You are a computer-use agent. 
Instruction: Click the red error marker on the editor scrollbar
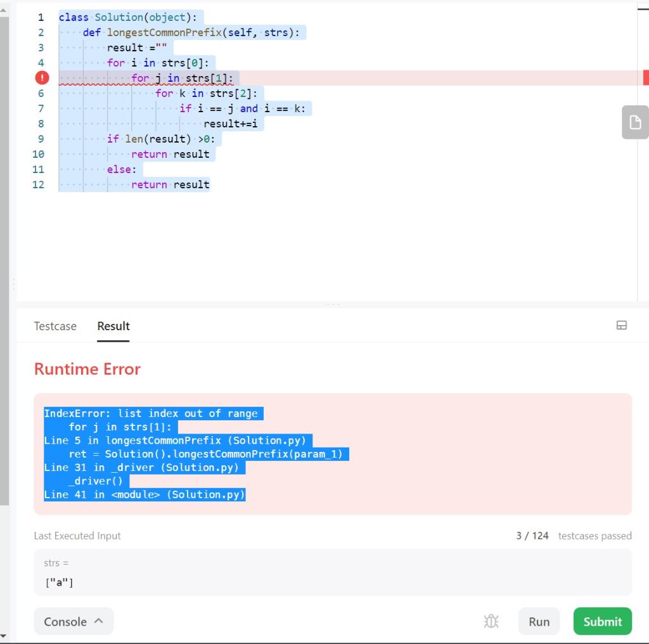tap(645, 77)
